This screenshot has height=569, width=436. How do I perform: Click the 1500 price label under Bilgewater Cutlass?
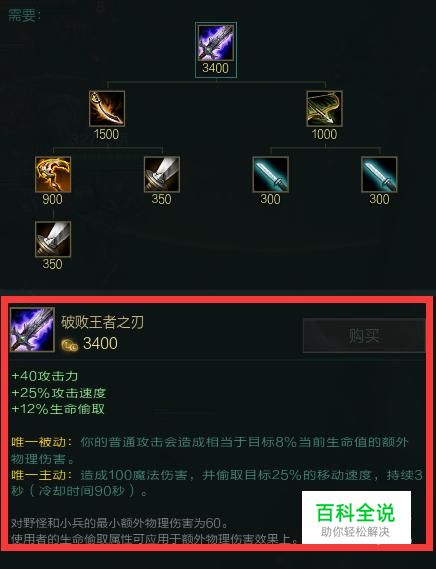pos(106,134)
